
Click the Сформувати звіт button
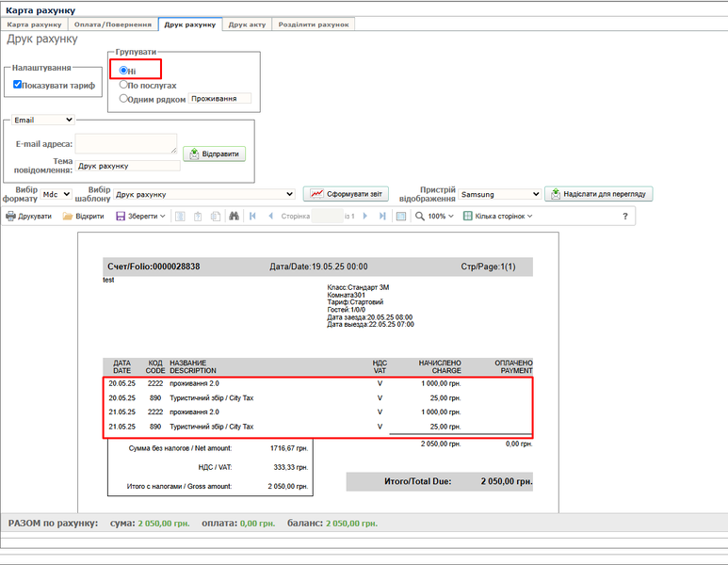pos(346,194)
